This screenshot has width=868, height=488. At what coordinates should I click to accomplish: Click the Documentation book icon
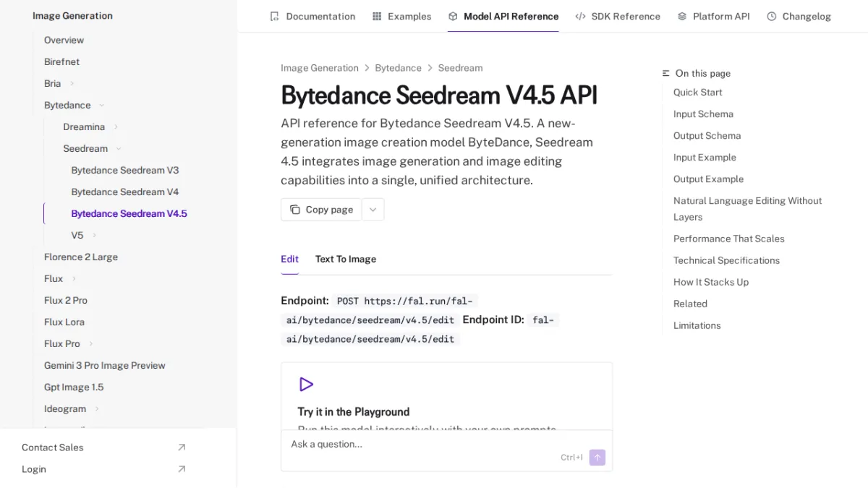[x=274, y=16]
